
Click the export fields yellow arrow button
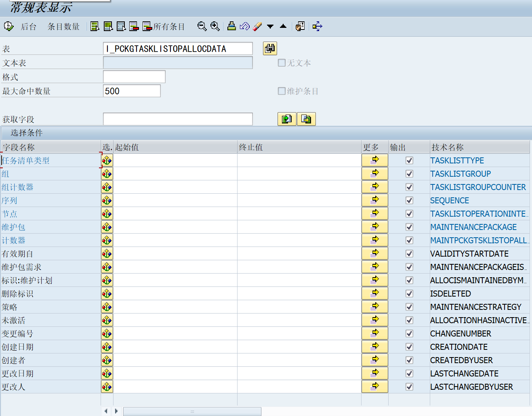(306, 119)
